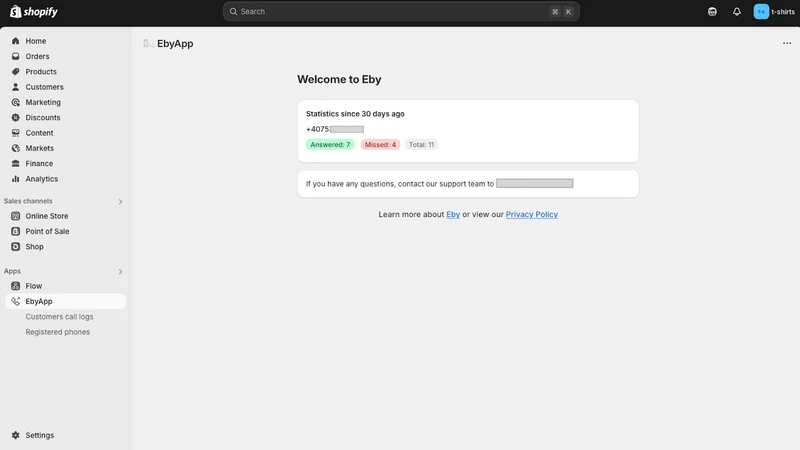This screenshot has height=450, width=800.
Task: Click the Settings label
Action: (x=40, y=435)
